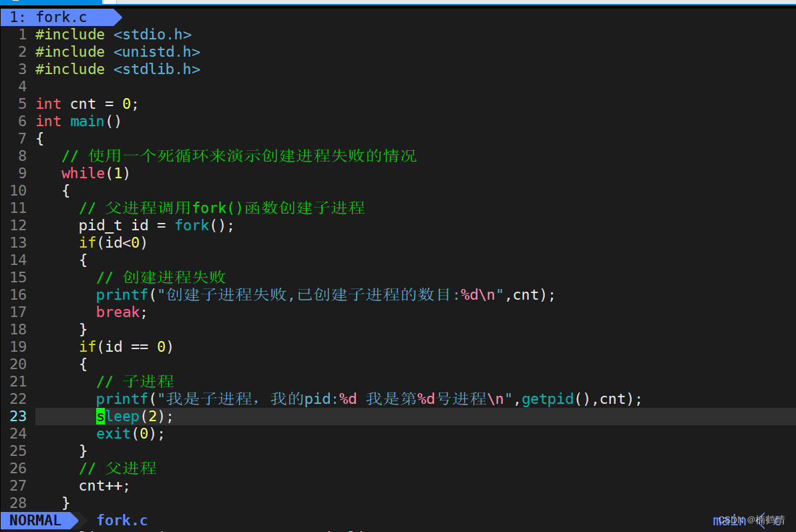This screenshot has width=796, height=532.
Task: Click the 'break;' statement
Action: [122, 312]
